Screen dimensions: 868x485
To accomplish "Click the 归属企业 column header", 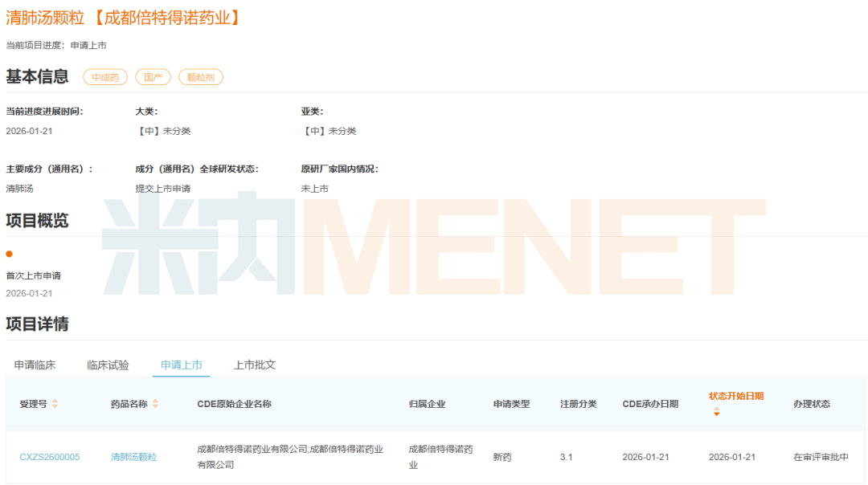I will pos(427,404).
